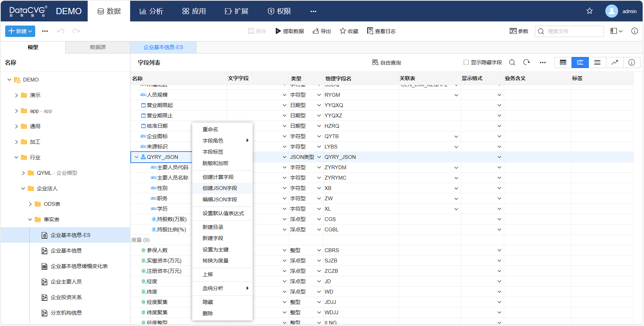Click 提取数据 in the toolbar
644x326 pixels.
click(290, 31)
